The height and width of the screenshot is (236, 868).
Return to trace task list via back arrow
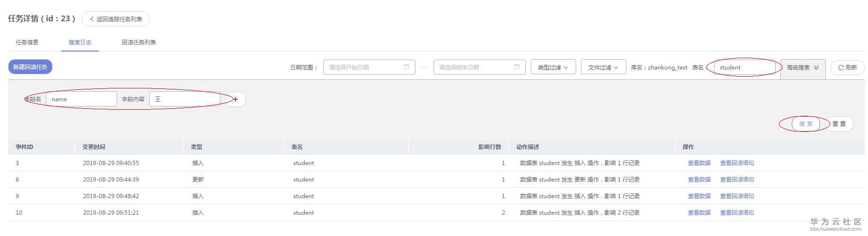click(116, 19)
